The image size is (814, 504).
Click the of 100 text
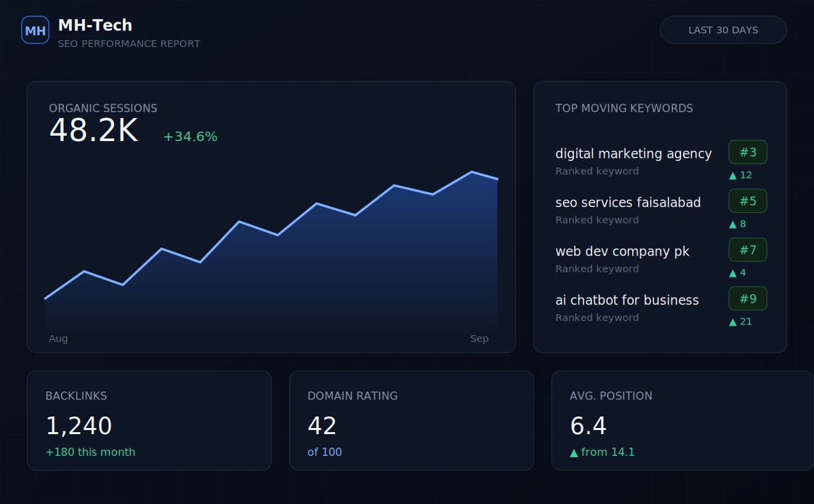pyautogui.click(x=324, y=452)
